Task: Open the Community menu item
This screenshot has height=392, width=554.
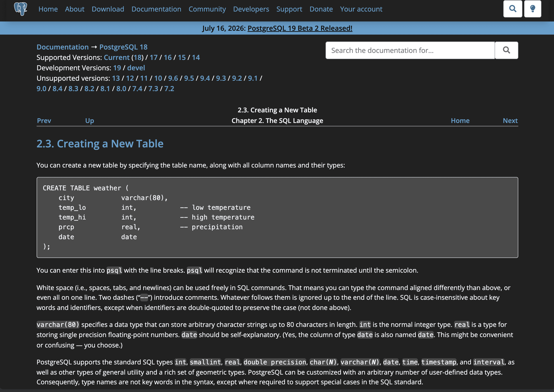Action: click(x=207, y=9)
